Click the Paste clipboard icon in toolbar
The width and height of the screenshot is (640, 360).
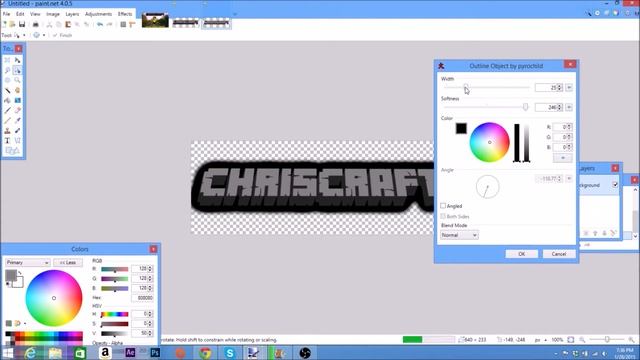pos(68,24)
